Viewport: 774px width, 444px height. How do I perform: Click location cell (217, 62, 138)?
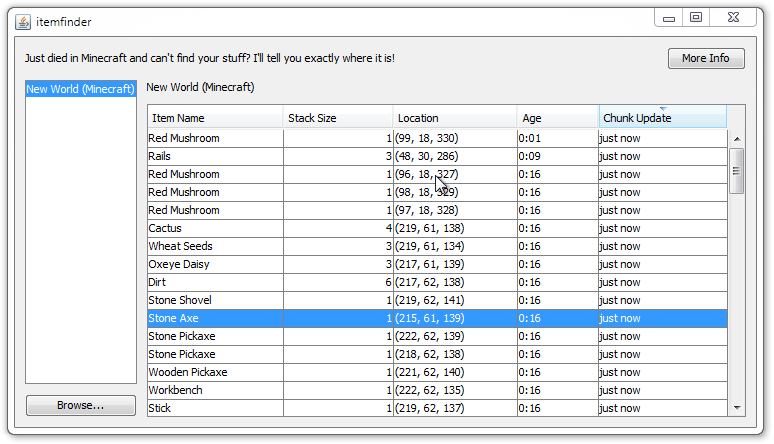(455, 282)
